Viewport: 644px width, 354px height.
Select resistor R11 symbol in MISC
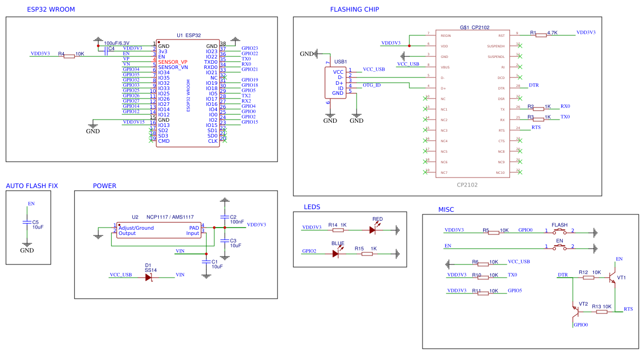(x=483, y=293)
